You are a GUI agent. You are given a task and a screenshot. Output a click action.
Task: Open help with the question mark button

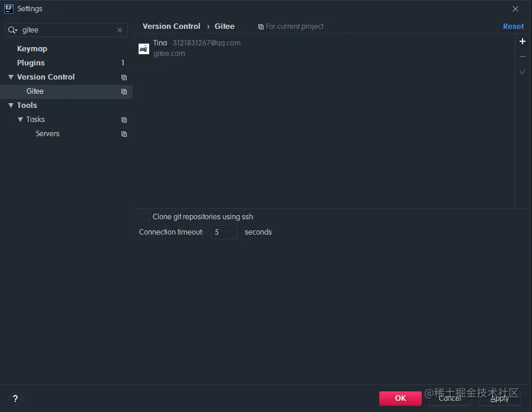(x=15, y=398)
